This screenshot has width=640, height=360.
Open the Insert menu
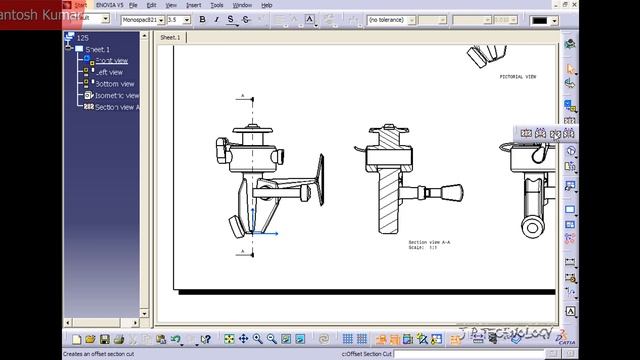coord(193,5)
